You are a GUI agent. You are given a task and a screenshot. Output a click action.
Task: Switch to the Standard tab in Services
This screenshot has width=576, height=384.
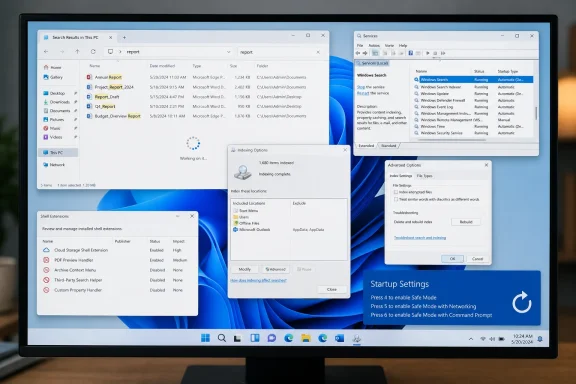(389, 146)
